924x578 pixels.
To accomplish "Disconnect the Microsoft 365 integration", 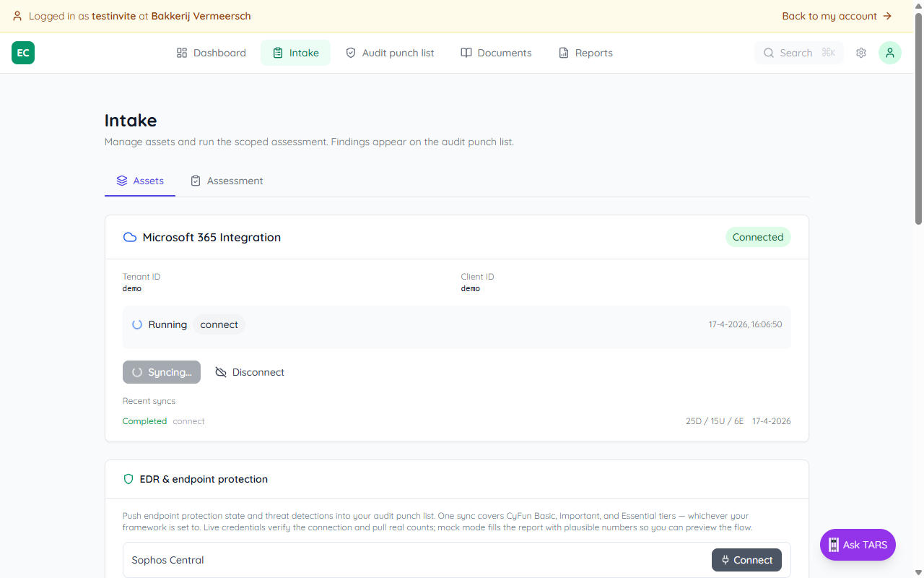I will pyautogui.click(x=250, y=372).
